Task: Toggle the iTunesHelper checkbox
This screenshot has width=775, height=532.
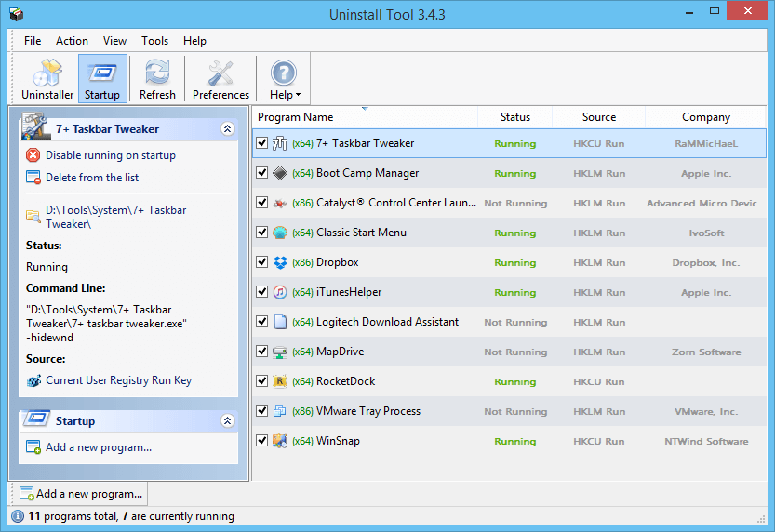Action: click(262, 292)
